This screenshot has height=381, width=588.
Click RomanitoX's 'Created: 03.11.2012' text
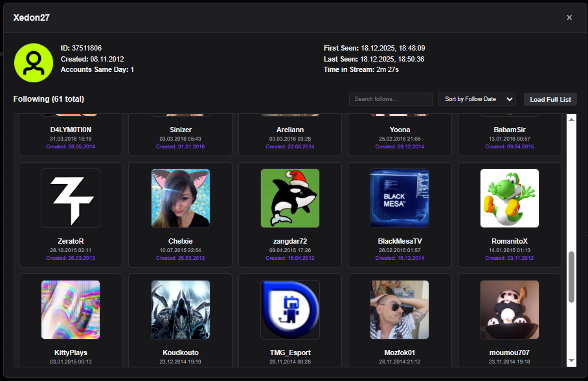[509, 259]
